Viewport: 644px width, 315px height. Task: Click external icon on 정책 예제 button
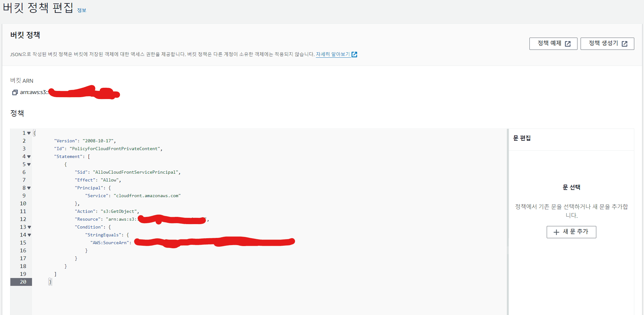point(568,44)
